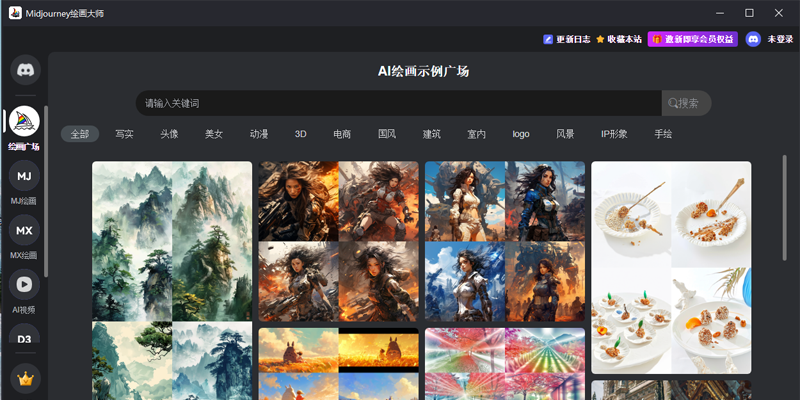Click 未登录 to log in

click(781, 39)
